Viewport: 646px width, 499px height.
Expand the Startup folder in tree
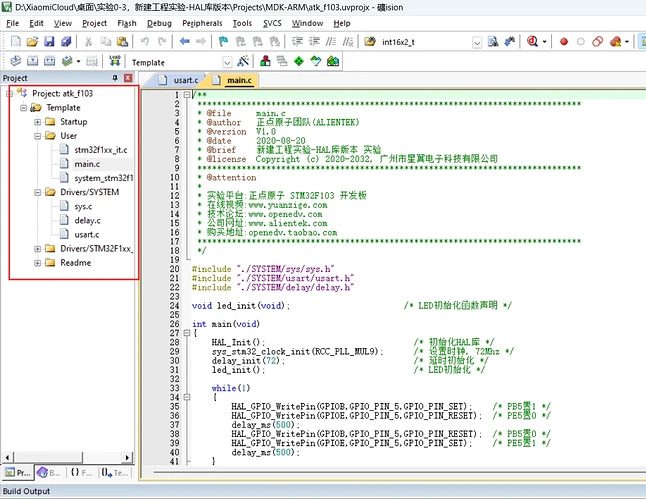click(x=37, y=121)
